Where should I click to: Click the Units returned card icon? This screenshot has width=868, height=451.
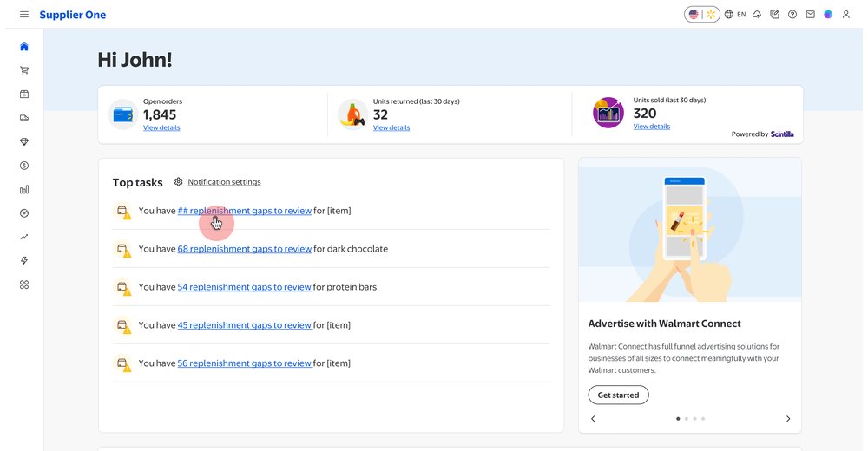(x=353, y=114)
